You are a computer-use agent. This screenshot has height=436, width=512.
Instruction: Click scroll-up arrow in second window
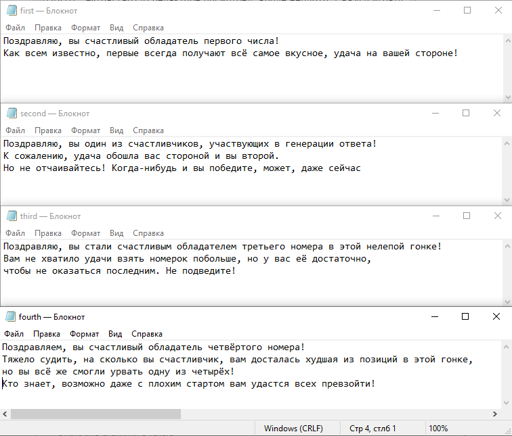(x=507, y=144)
